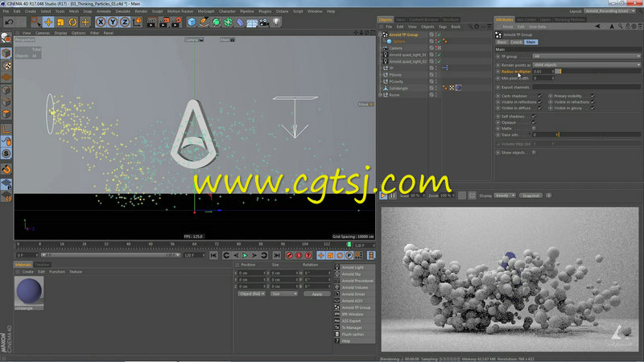Go to start of timeline
This screenshot has height=362, width=644.
213,255
